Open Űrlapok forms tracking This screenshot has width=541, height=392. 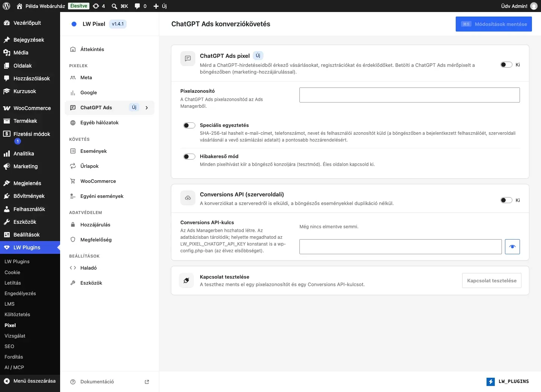click(109, 166)
